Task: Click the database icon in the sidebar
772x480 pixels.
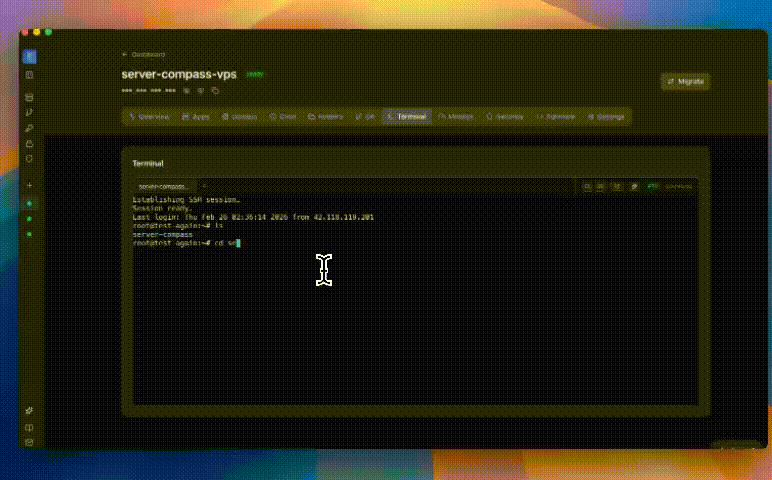Action: (x=29, y=98)
